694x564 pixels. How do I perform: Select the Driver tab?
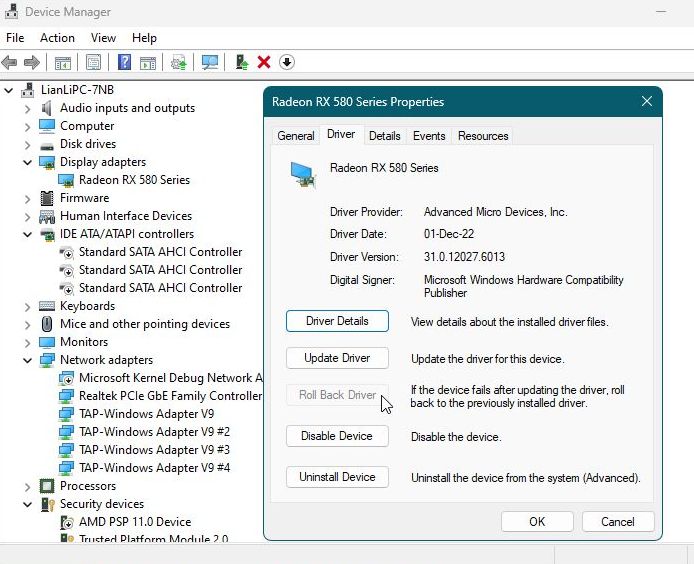pyautogui.click(x=341, y=134)
